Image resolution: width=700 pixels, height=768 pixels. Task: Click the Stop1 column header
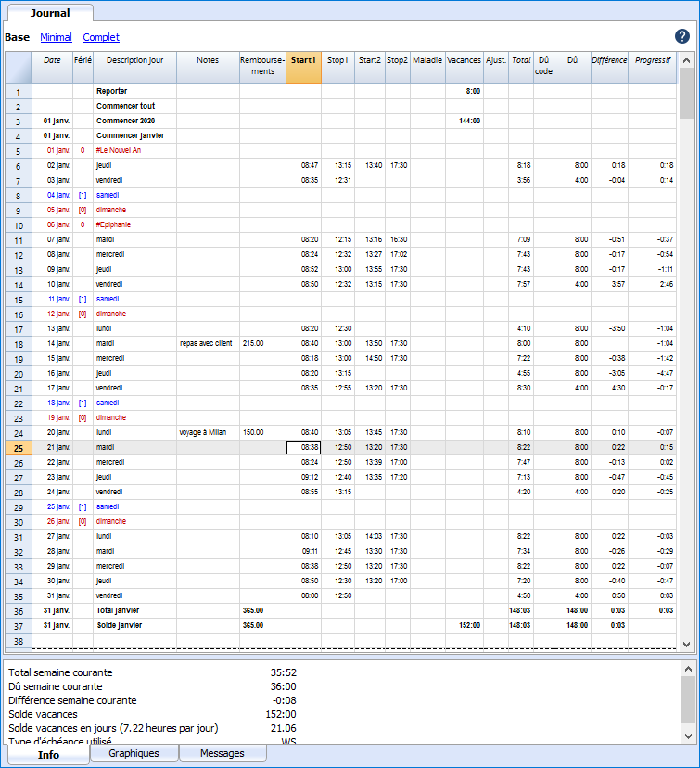[x=337, y=68]
